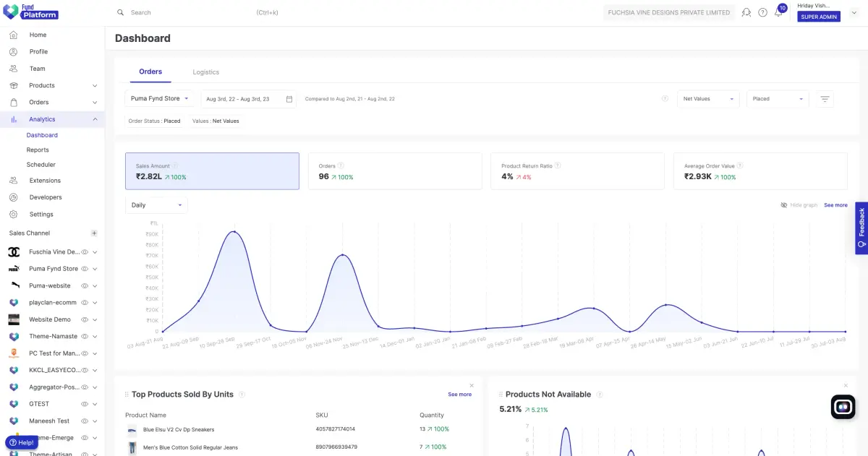Open the help question mark icon in header
This screenshot has width=868, height=456.
pos(762,12)
